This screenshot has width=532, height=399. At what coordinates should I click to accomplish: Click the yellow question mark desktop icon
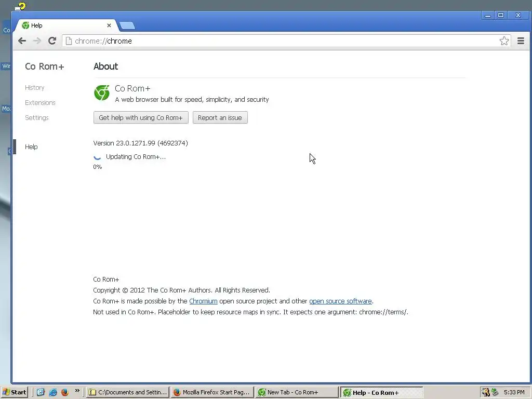pyautogui.click(x=21, y=6)
